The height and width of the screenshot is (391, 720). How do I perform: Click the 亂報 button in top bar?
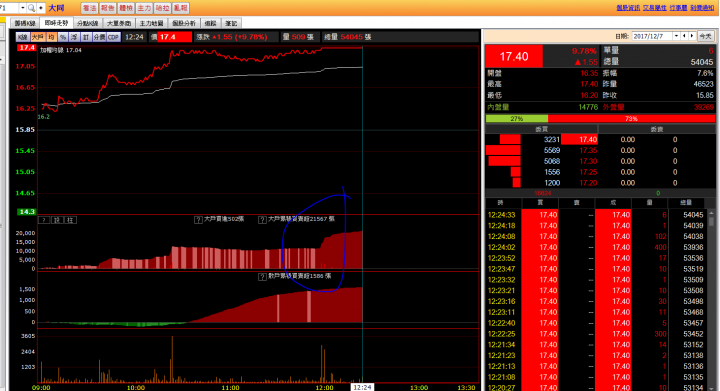point(180,8)
